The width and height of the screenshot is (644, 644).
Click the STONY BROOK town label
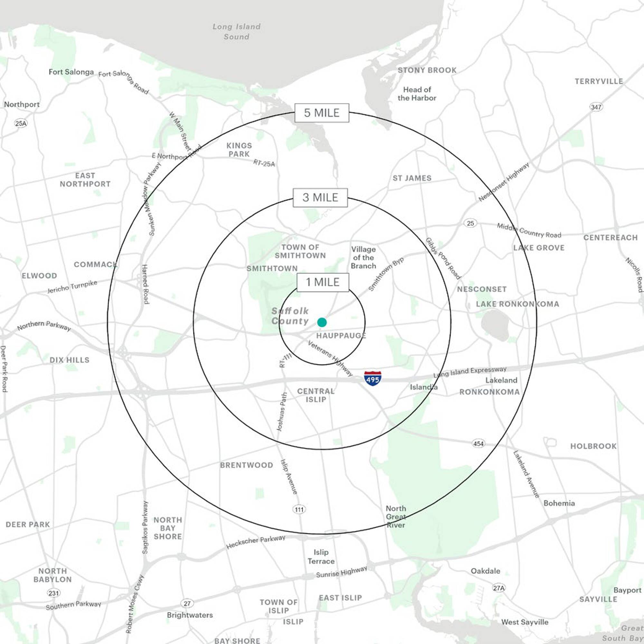coord(427,70)
